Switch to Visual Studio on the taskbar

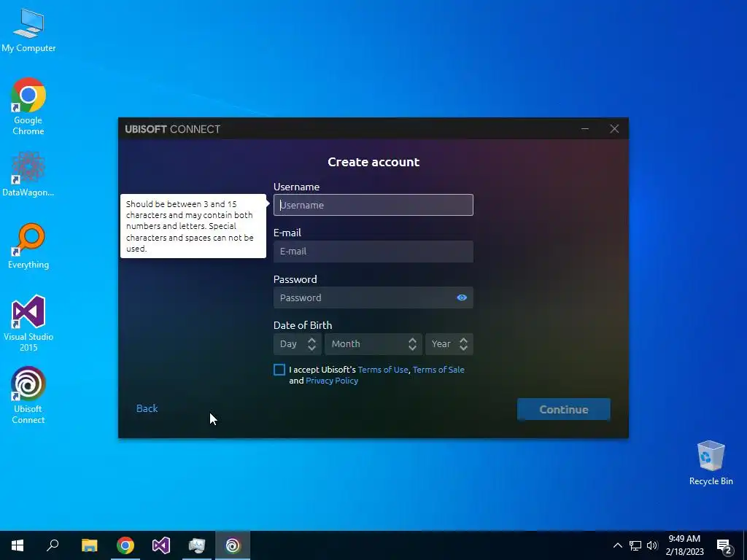[161, 545]
